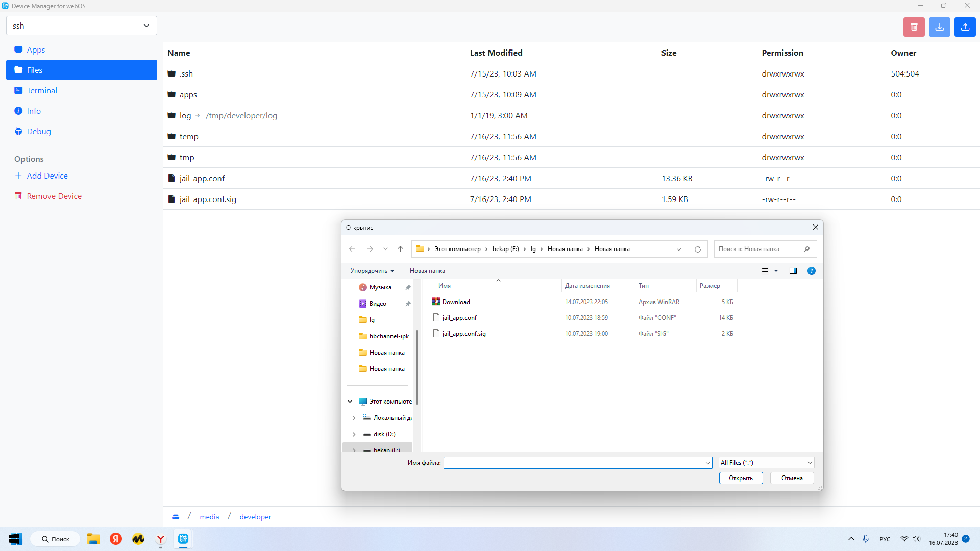Switch to the Terminal section

[42, 90]
